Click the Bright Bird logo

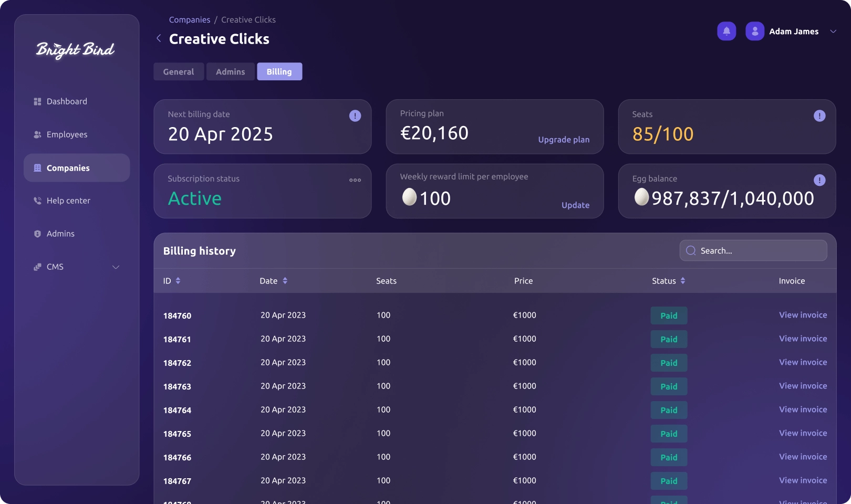(x=76, y=50)
